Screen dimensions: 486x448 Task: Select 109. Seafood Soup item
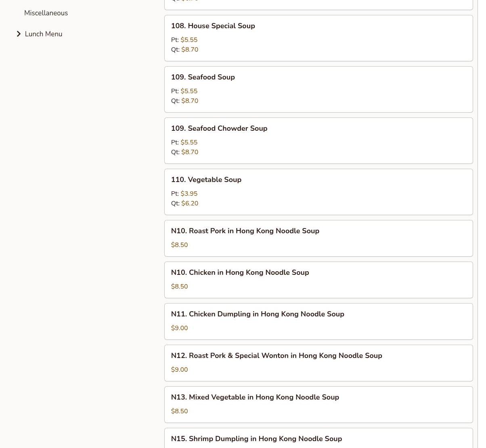pyautogui.click(x=203, y=77)
